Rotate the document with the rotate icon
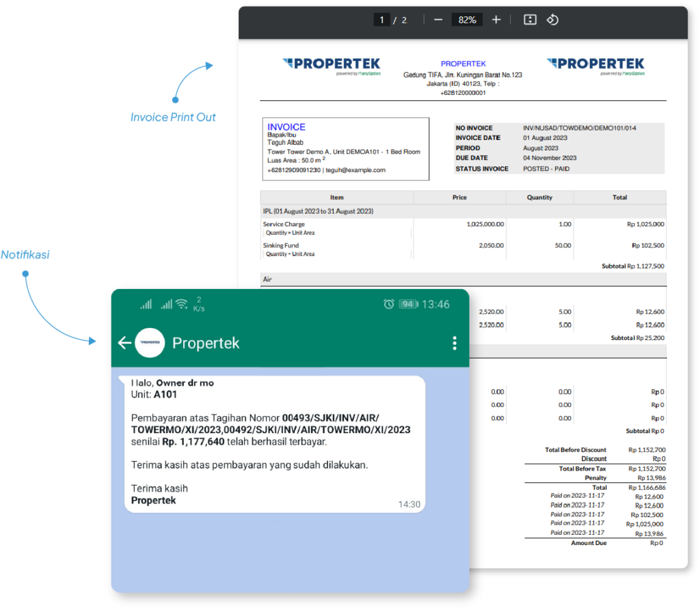 (x=552, y=20)
